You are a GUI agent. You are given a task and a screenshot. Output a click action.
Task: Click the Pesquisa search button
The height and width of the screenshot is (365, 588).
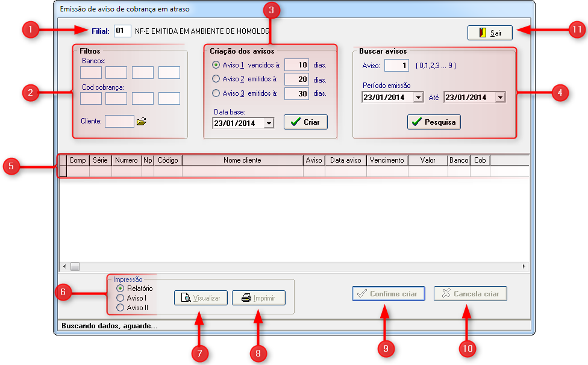434,122
